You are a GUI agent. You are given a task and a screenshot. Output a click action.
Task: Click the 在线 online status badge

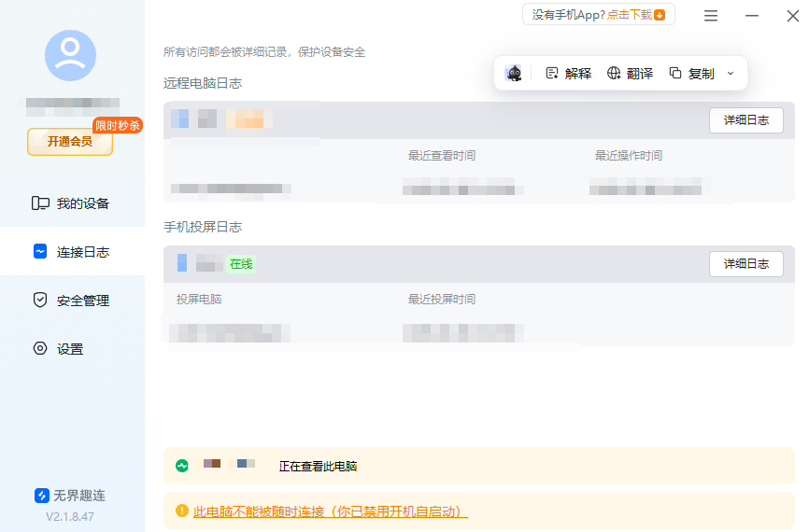click(x=241, y=264)
